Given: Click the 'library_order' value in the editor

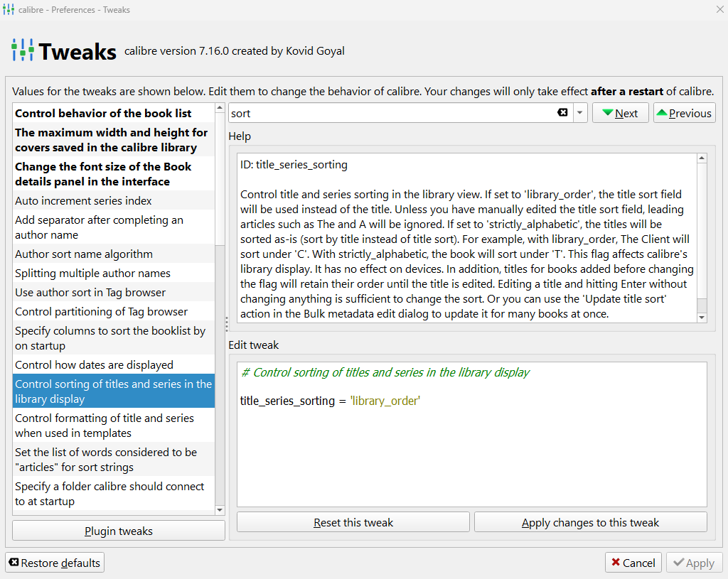Looking at the screenshot, I should click(x=385, y=401).
